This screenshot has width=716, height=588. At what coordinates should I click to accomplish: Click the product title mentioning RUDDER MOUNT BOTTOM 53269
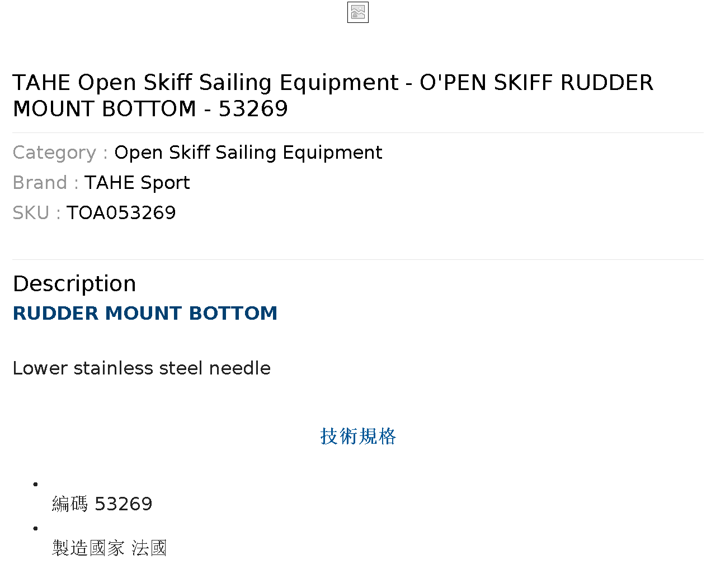[333, 96]
